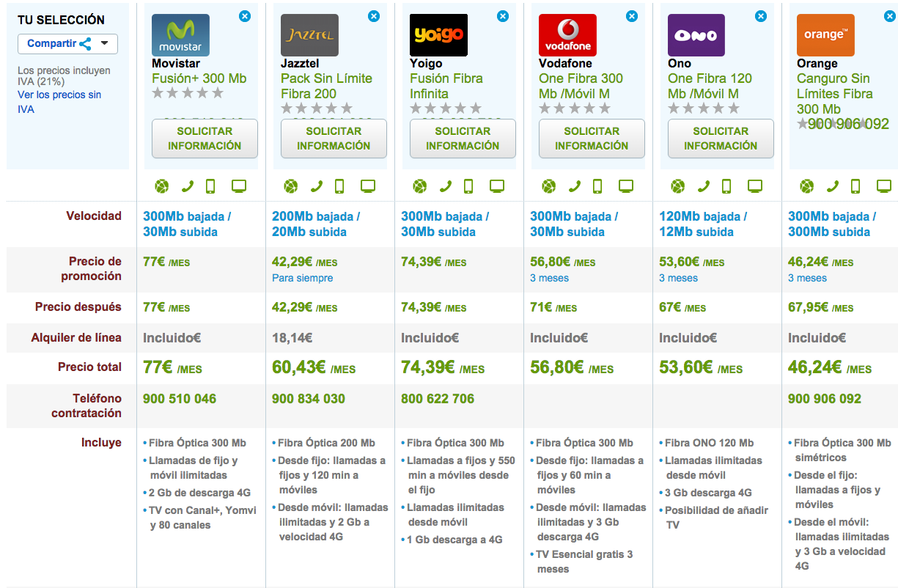898x588 pixels.
Task: Remove Movistar column with its X icon
Action: pyautogui.click(x=245, y=15)
